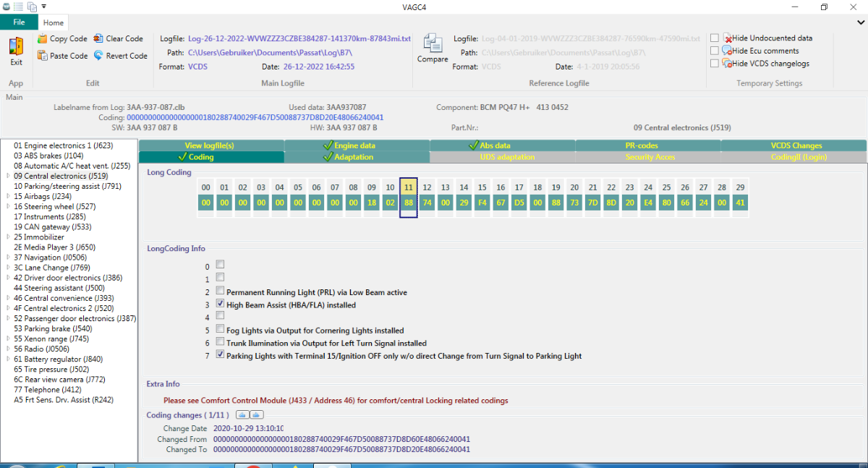This screenshot has width=868, height=468.
Task: Switch to Adaptation tab
Action: pyautogui.click(x=357, y=157)
